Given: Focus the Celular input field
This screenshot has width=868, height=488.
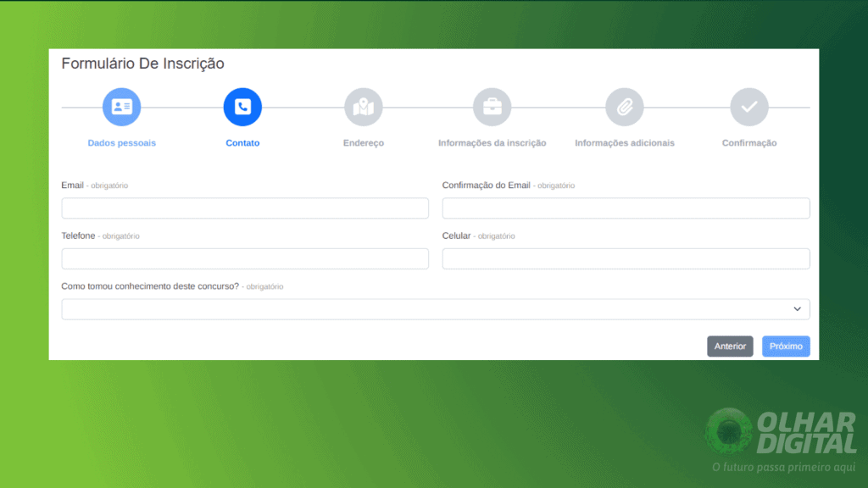Looking at the screenshot, I should click(626, 259).
